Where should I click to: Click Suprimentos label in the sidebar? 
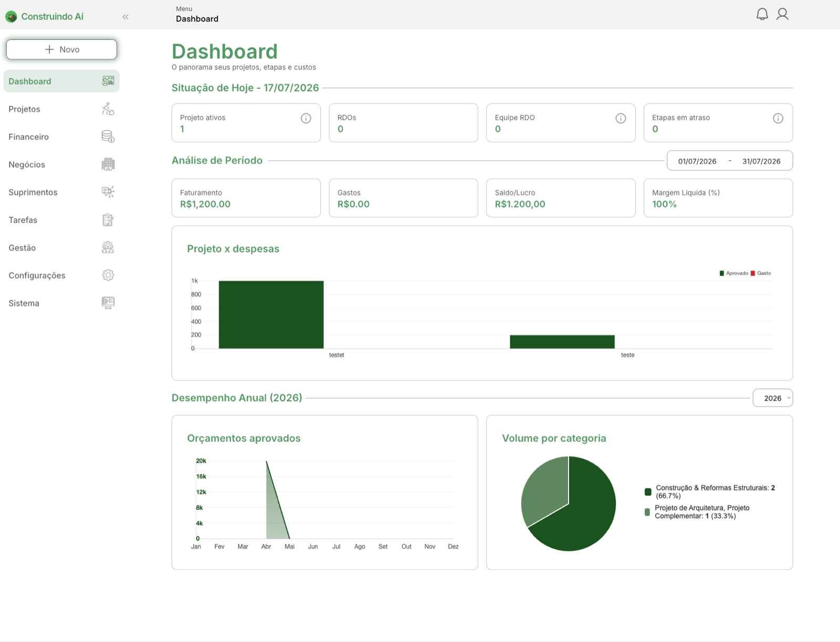click(x=33, y=192)
